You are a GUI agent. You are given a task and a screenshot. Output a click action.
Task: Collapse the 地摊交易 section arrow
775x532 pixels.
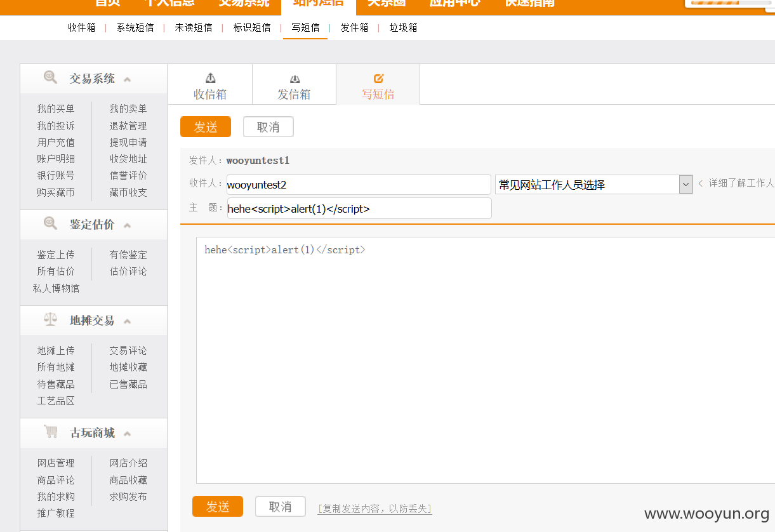127,321
